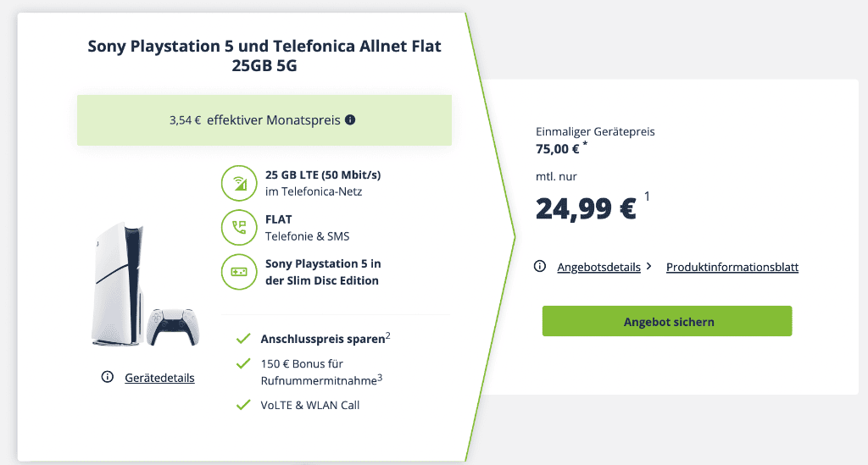868x465 pixels.
Task: Open the Produktinformationsblatt link
Action: (732, 267)
